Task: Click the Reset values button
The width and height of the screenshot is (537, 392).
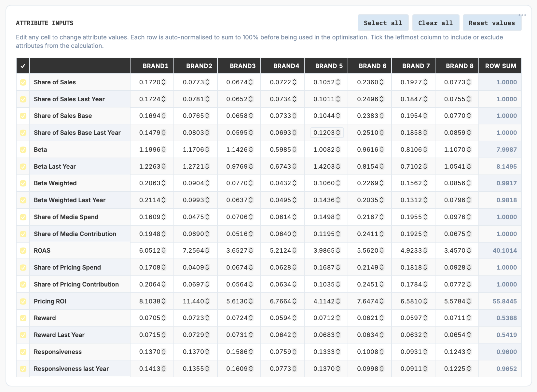Action: pyautogui.click(x=492, y=23)
